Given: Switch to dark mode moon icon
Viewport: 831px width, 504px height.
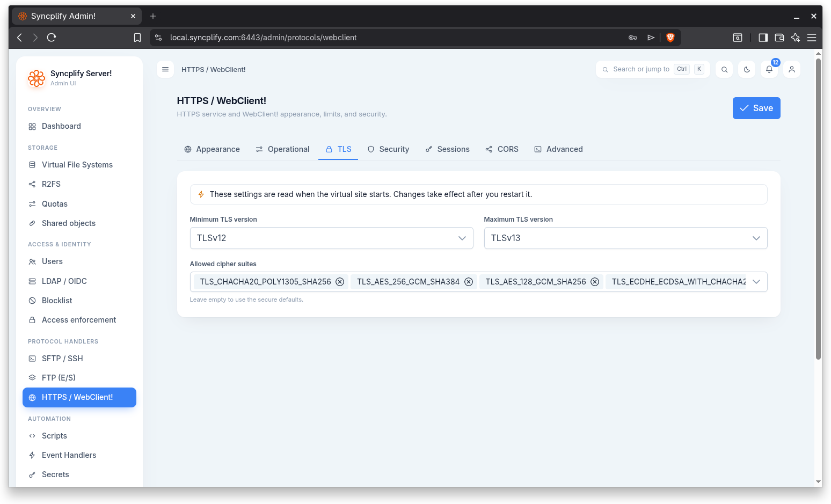Looking at the screenshot, I should click(747, 69).
